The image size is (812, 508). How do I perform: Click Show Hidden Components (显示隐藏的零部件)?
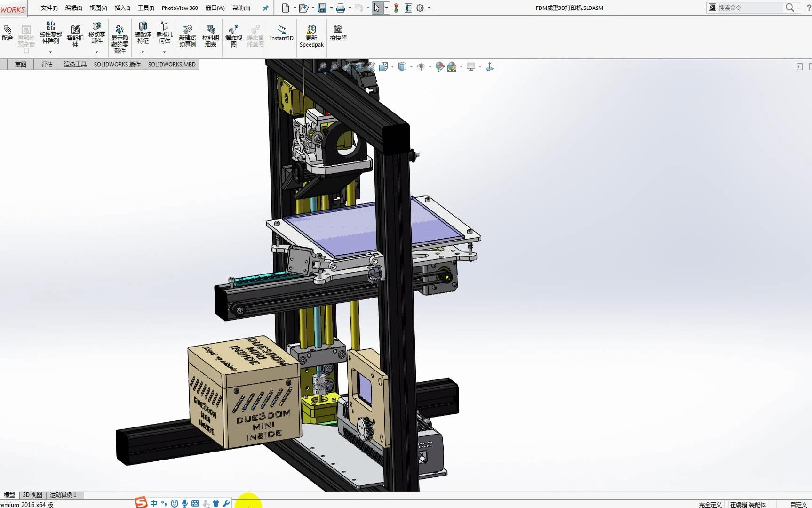coord(119,39)
